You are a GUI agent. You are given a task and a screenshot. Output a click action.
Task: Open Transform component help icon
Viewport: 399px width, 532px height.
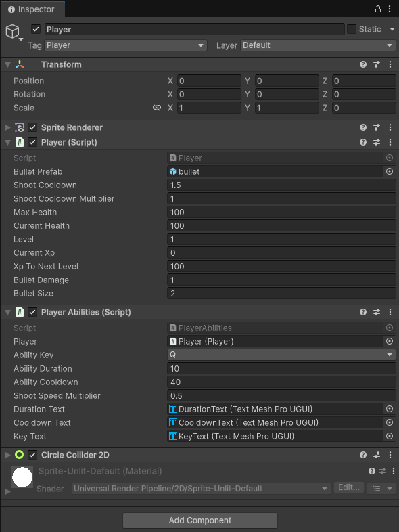363,64
